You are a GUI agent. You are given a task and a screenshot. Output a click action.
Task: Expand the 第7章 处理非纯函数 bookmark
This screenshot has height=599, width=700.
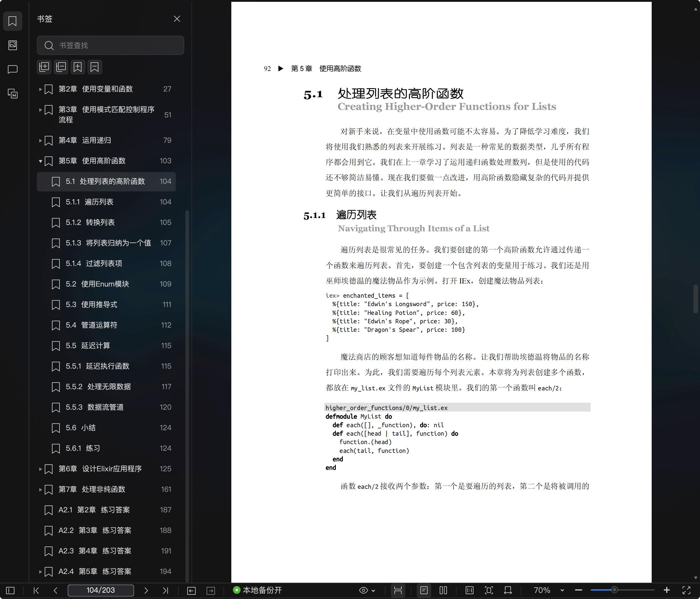pos(40,489)
